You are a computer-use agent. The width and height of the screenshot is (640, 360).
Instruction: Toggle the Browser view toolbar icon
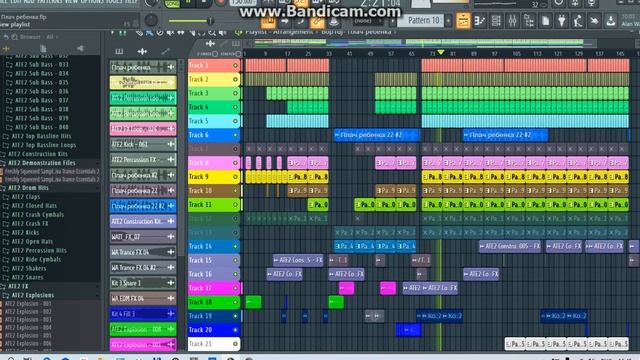(529, 20)
